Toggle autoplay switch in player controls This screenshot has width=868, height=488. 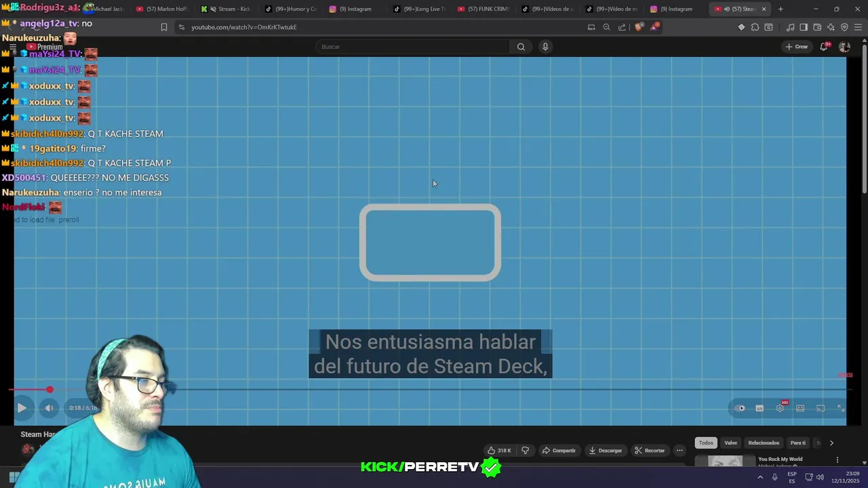coord(740,408)
